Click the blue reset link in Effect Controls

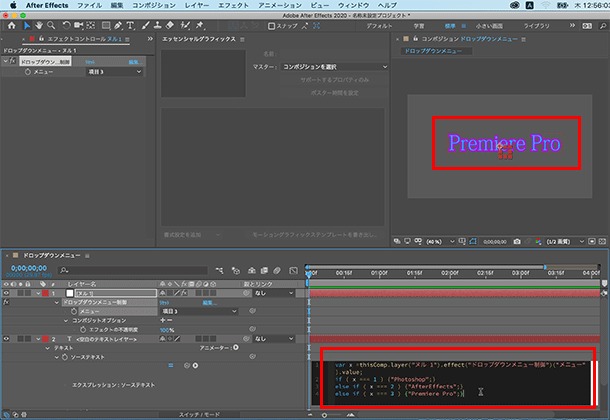coord(90,62)
